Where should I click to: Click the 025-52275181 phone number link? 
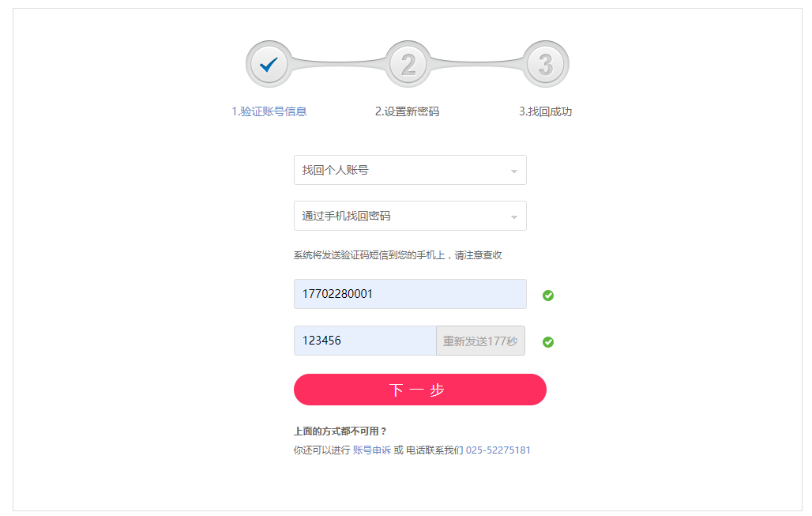[498, 450]
